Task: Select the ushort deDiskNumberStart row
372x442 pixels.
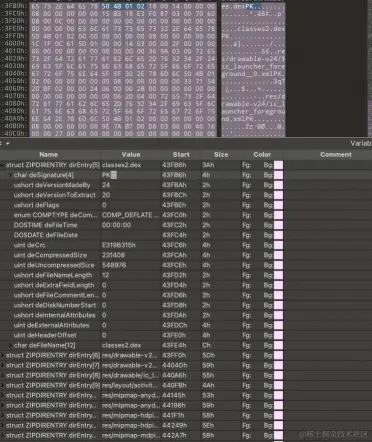Action: point(186,305)
